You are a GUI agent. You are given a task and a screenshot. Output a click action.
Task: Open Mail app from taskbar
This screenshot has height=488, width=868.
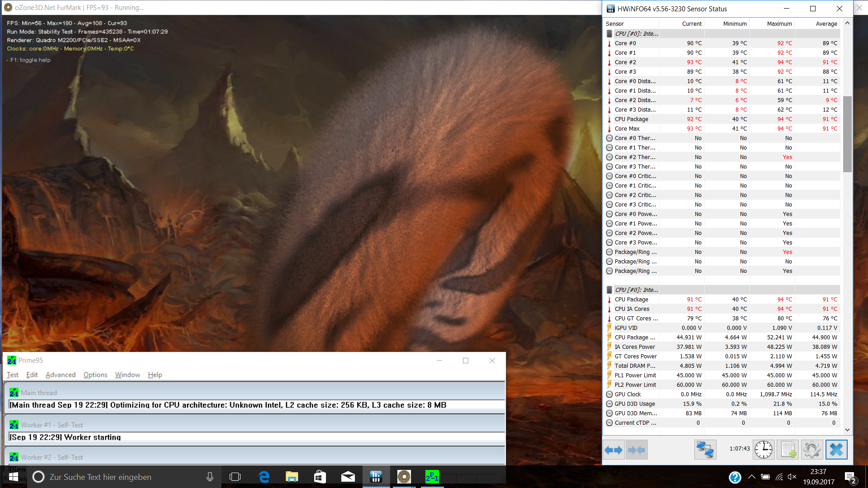click(348, 477)
